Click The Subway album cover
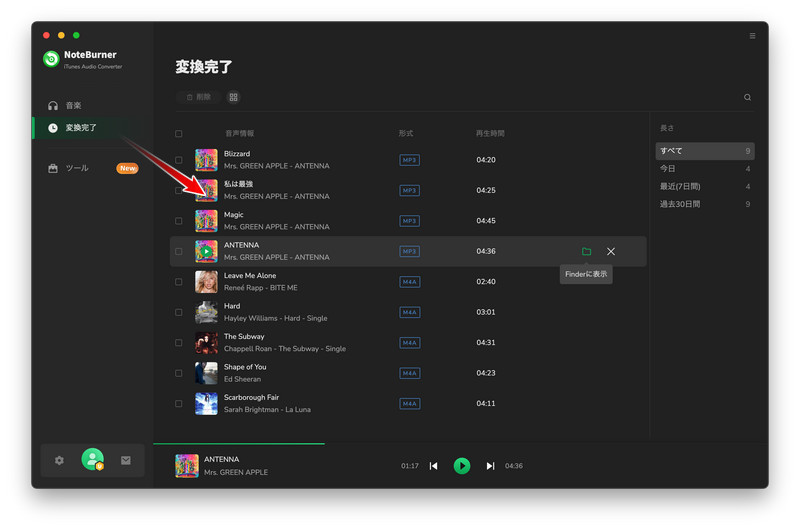This screenshot has width=800, height=530. 206,343
